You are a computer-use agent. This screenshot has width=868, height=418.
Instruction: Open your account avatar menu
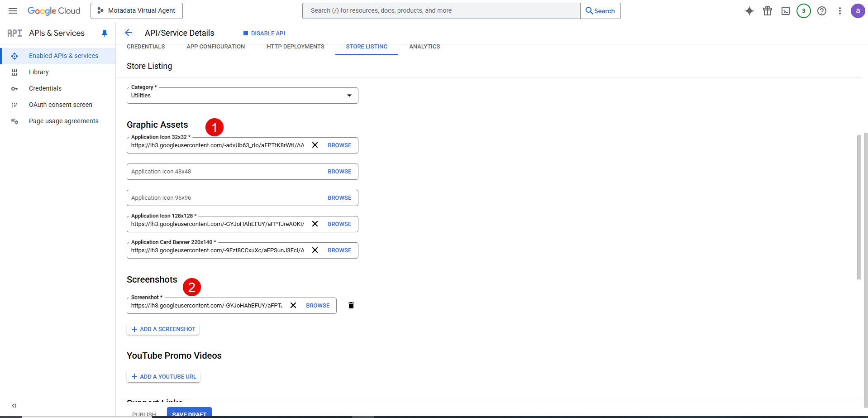pos(858,10)
